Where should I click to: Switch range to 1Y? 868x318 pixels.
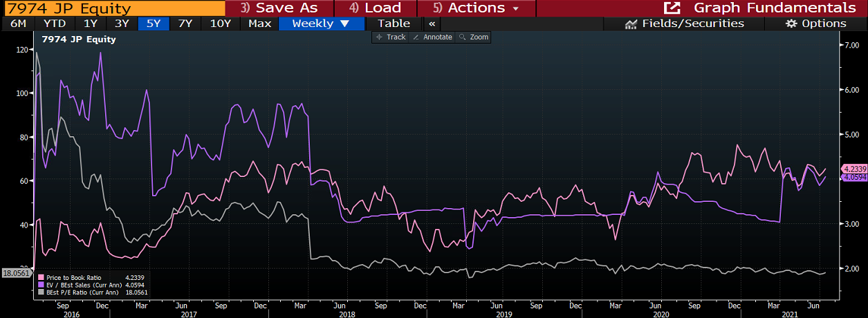point(91,24)
